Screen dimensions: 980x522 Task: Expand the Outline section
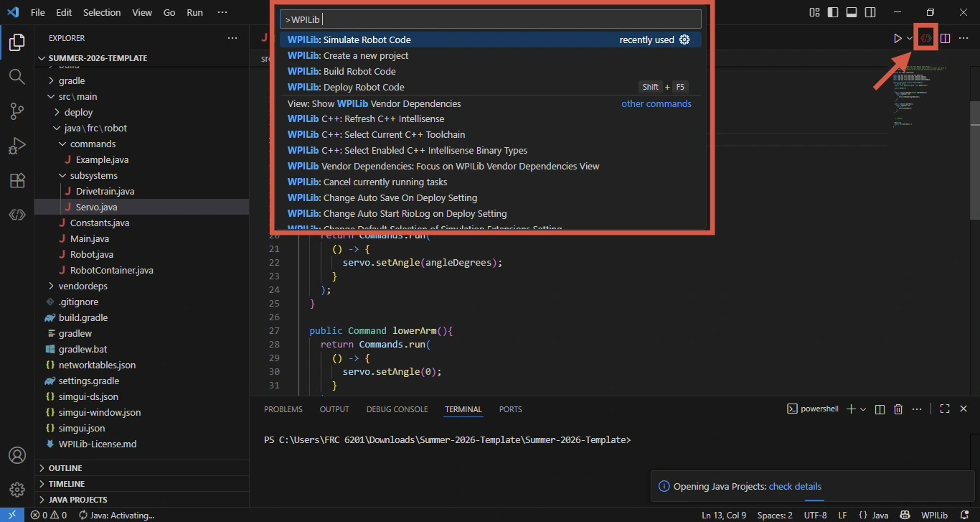142,467
